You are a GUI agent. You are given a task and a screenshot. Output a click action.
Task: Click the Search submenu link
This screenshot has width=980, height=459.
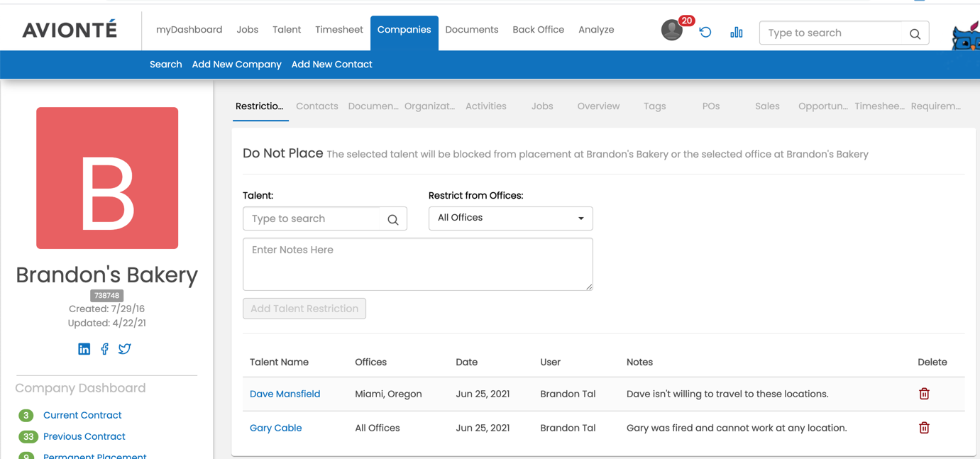[x=166, y=65]
